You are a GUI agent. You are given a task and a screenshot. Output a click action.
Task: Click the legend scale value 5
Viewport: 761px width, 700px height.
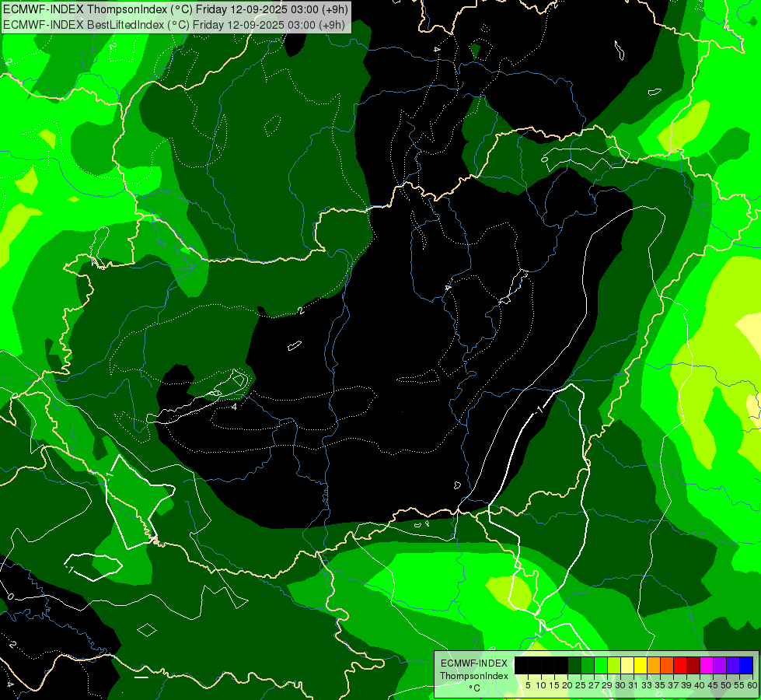point(528,685)
